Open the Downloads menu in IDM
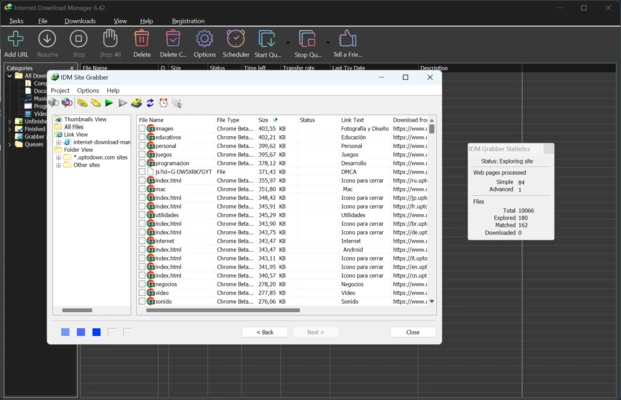Viewport: 621px width, 400px height. click(x=80, y=21)
